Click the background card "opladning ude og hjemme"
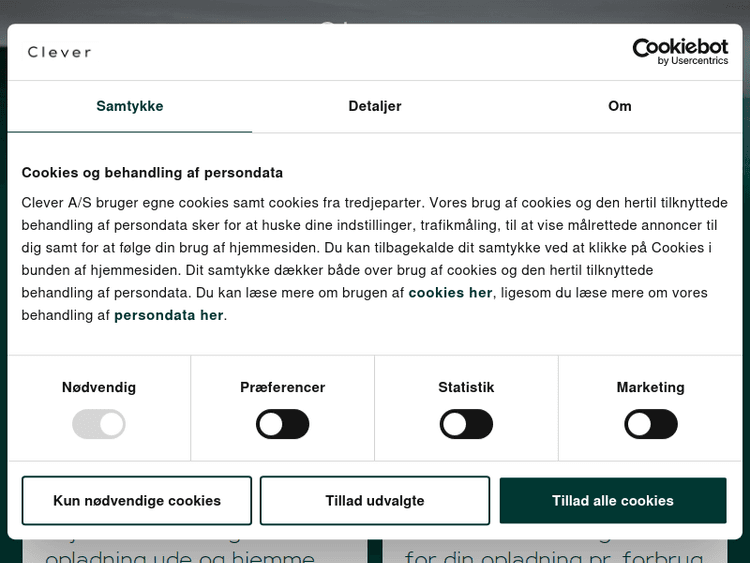 click(x=180, y=553)
